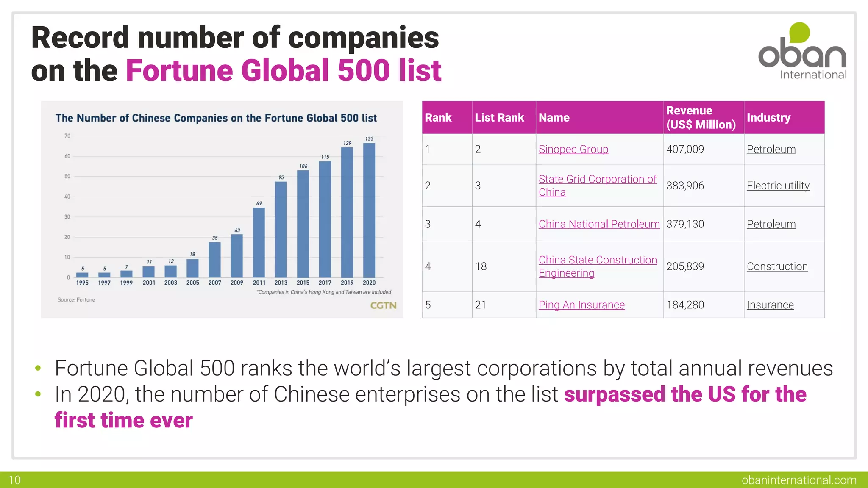Click the obaninternational.com footer text
This screenshot has width=868, height=488.
click(799, 480)
